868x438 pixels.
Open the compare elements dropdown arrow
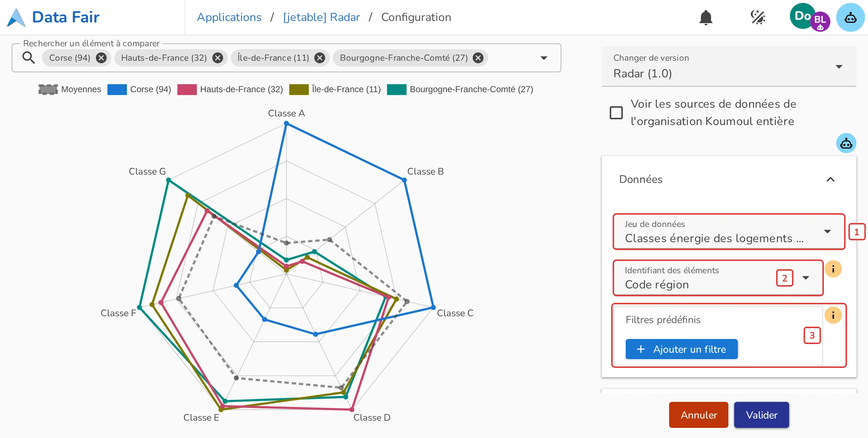pyautogui.click(x=544, y=58)
